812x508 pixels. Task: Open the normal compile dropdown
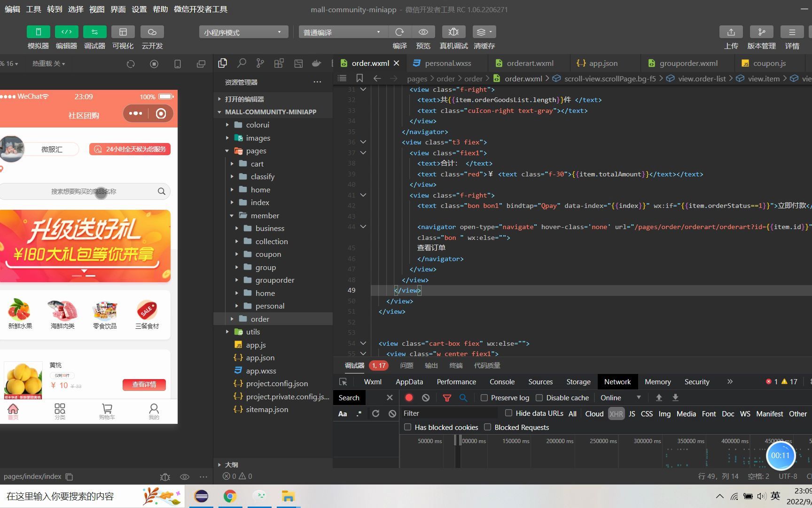344,32
